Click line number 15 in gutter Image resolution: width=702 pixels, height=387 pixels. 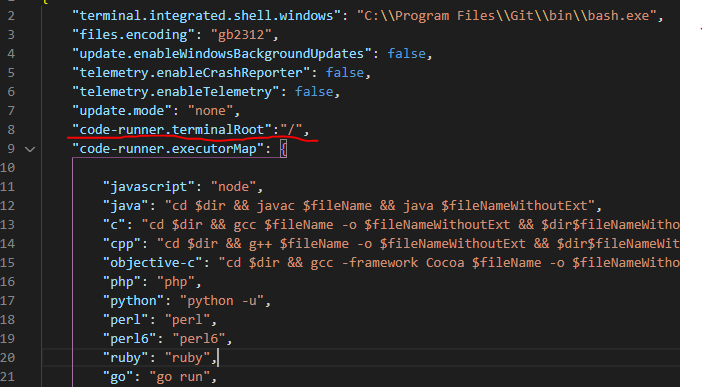click(x=7, y=263)
